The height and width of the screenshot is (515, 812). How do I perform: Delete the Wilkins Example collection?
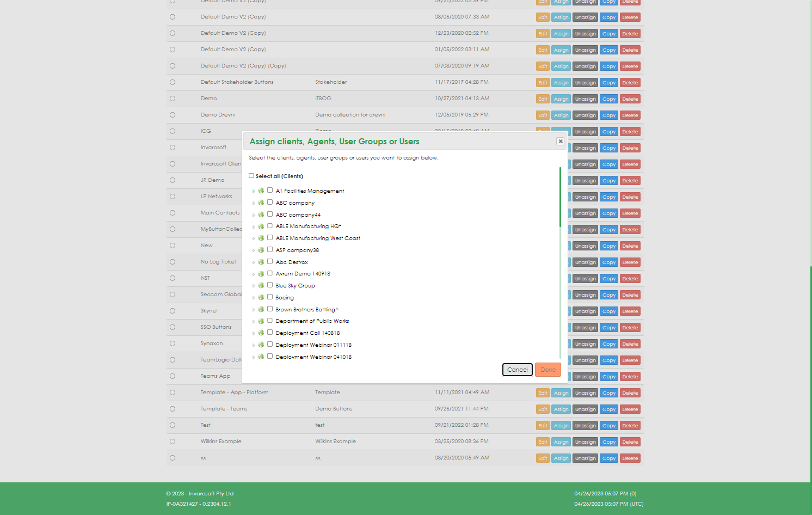(630, 442)
